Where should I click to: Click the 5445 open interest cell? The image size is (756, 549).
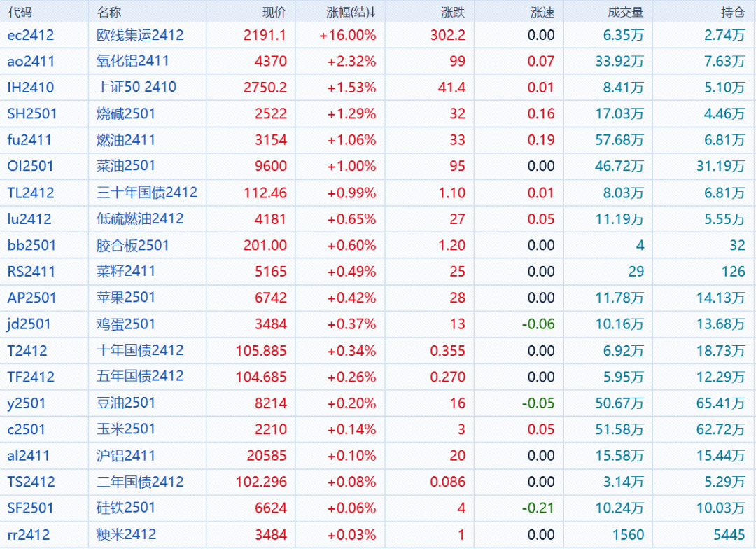coord(729,535)
